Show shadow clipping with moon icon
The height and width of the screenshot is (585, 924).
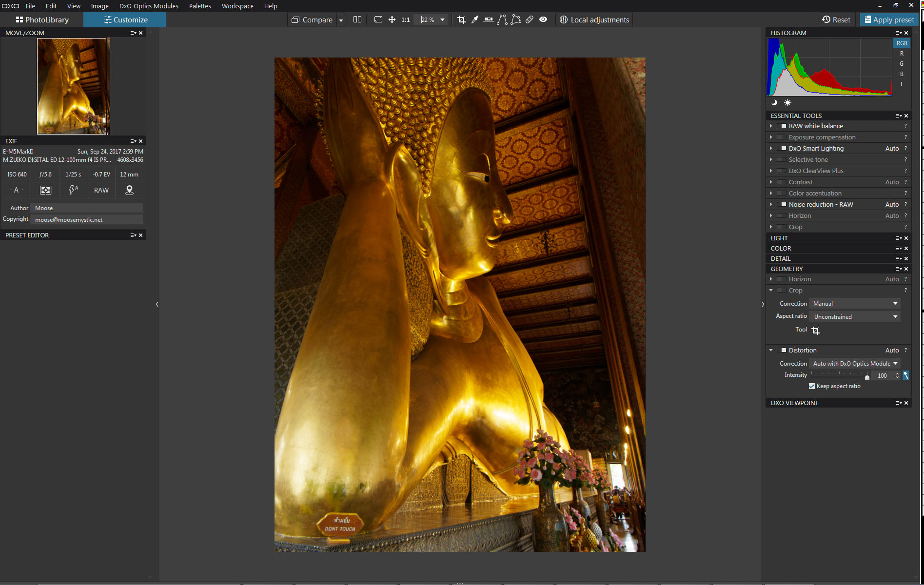[x=774, y=102]
